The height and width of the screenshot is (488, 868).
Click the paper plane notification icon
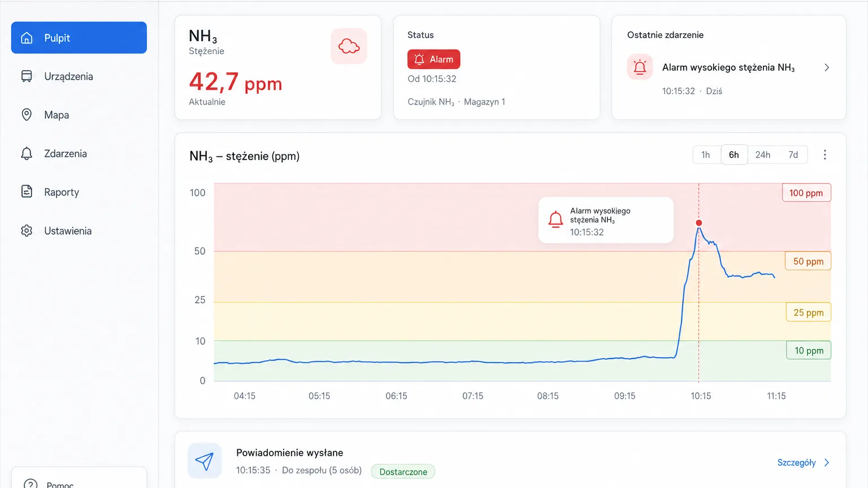coord(205,461)
